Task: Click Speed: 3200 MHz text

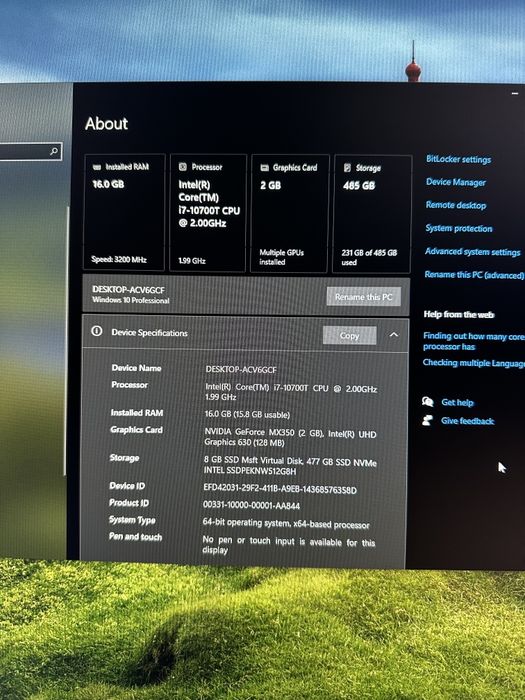Action: coord(119,259)
